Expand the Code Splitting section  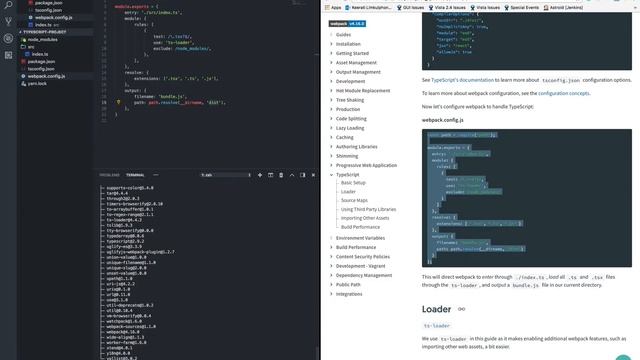(351, 119)
